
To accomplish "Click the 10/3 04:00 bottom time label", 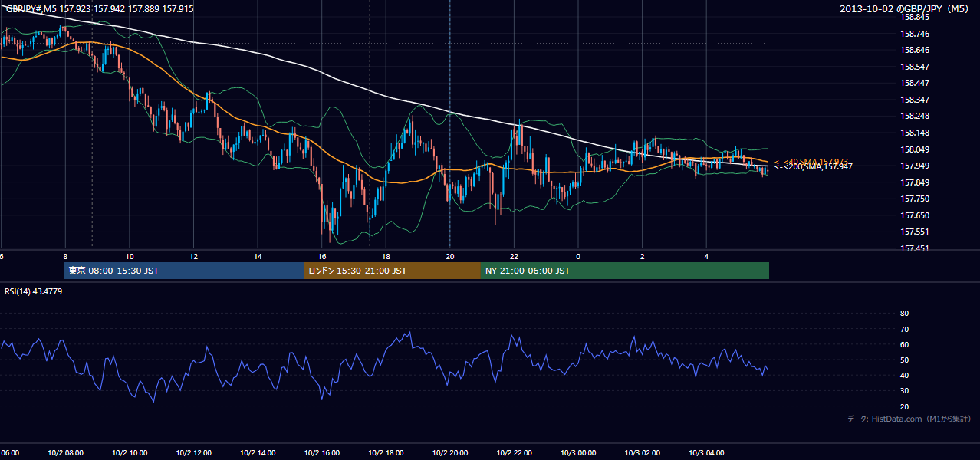I will coord(705,453).
